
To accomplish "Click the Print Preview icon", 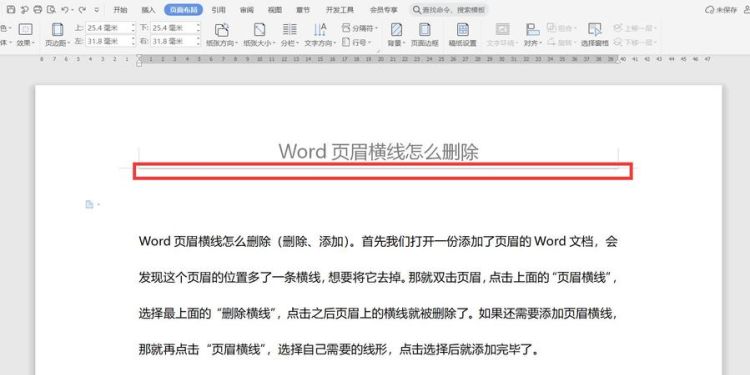I will click(52, 10).
